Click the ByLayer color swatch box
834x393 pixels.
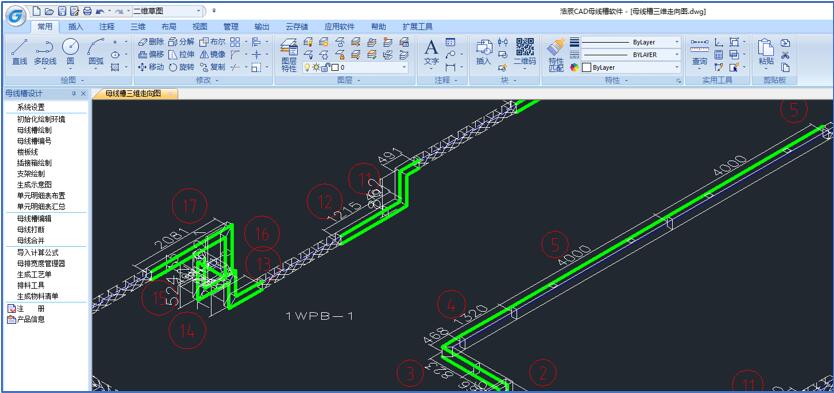point(587,68)
